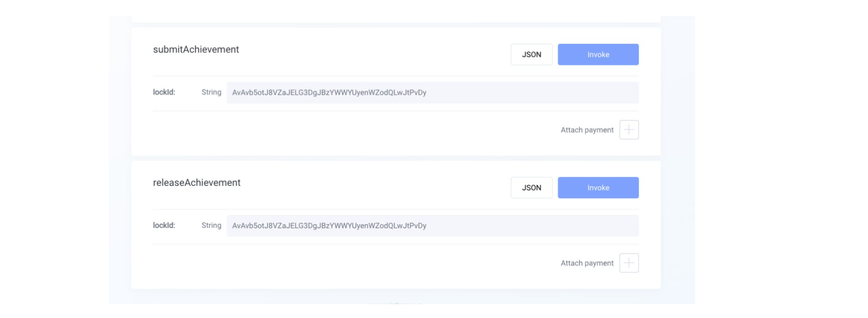Viewport: 868px width, 318px height.
Task: Click the String type label in submitAchievement
Action: (211, 92)
